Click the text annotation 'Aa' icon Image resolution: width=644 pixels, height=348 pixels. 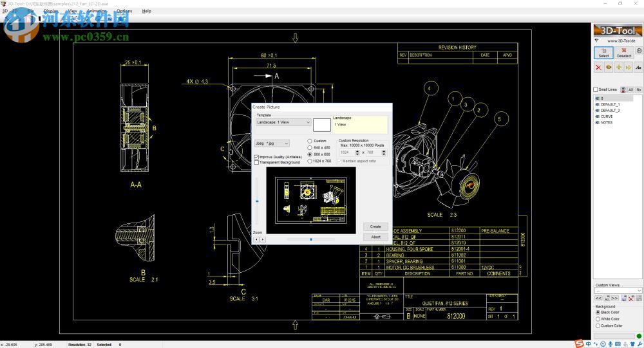click(638, 68)
